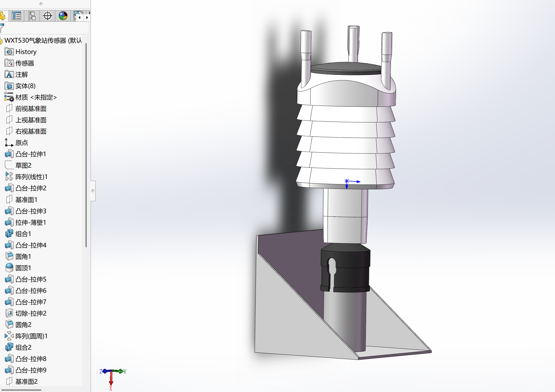Select the 凸台-拉伸8 text in feature tree

pyautogui.click(x=31, y=359)
